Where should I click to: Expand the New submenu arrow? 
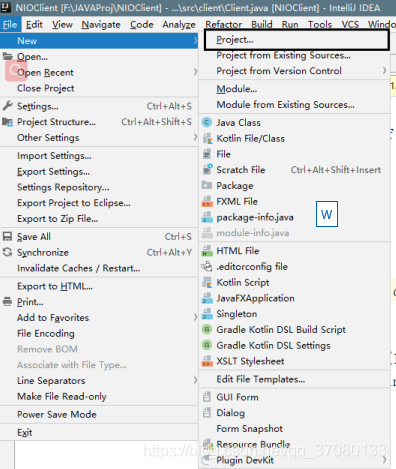point(195,41)
